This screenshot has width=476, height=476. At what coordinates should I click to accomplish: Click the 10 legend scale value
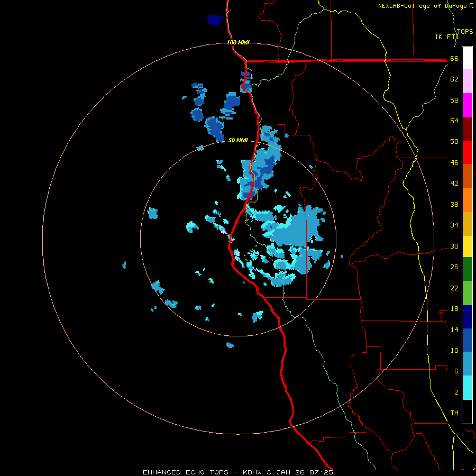point(454,350)
